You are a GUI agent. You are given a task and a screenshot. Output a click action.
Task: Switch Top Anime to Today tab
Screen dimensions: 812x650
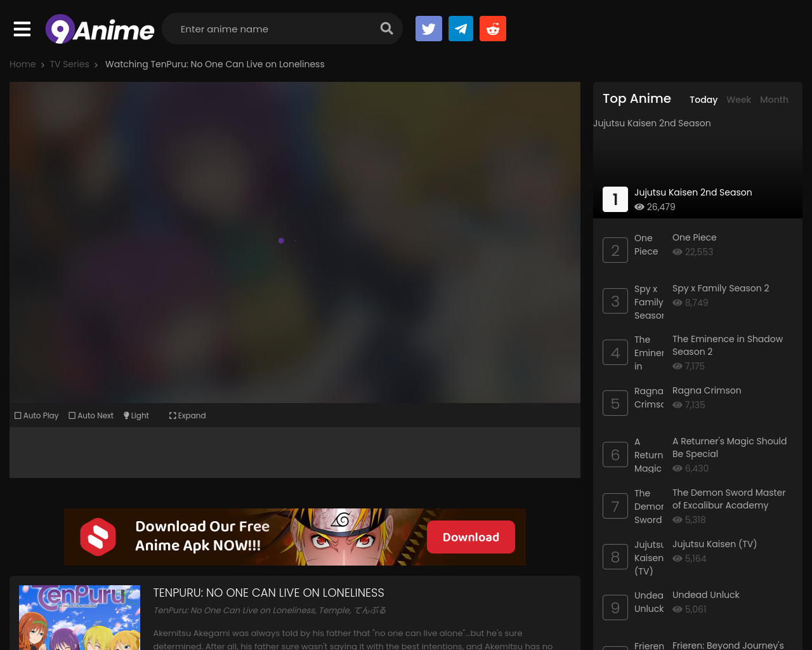704,100
